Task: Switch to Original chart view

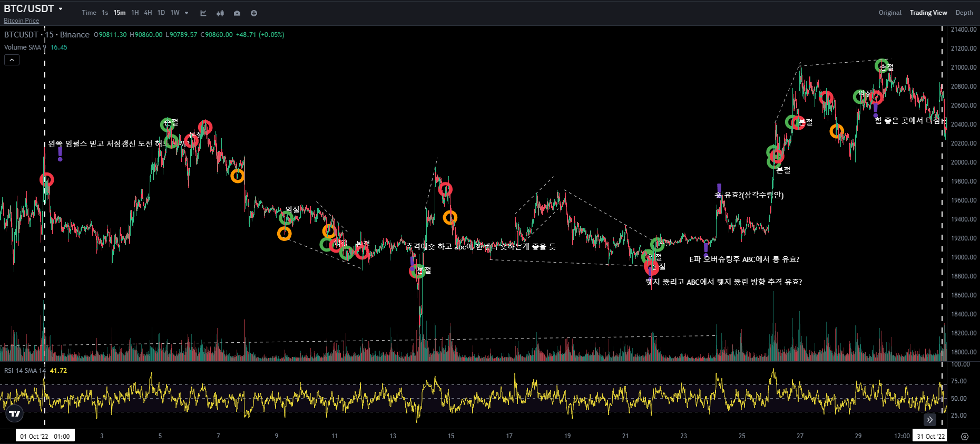Action: pos(890,13)
